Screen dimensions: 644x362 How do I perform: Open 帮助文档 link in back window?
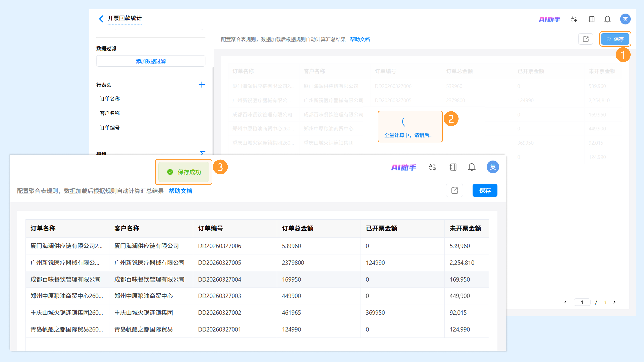coord(360,39)
